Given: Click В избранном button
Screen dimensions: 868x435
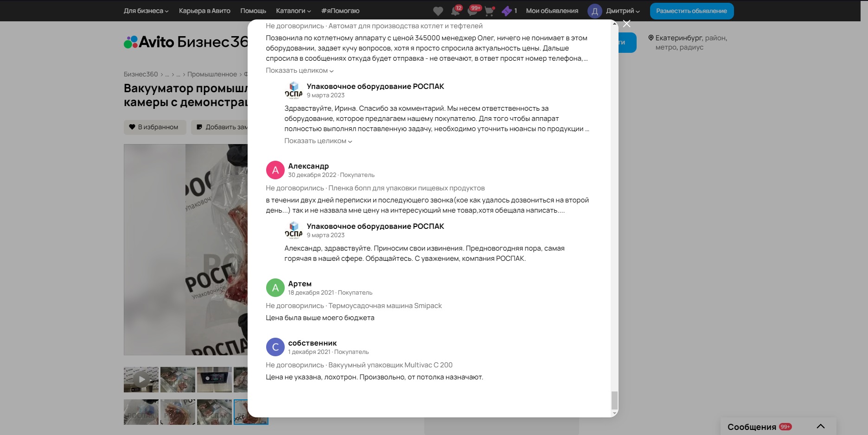Looking at the screenshot, I should point(154,127).
